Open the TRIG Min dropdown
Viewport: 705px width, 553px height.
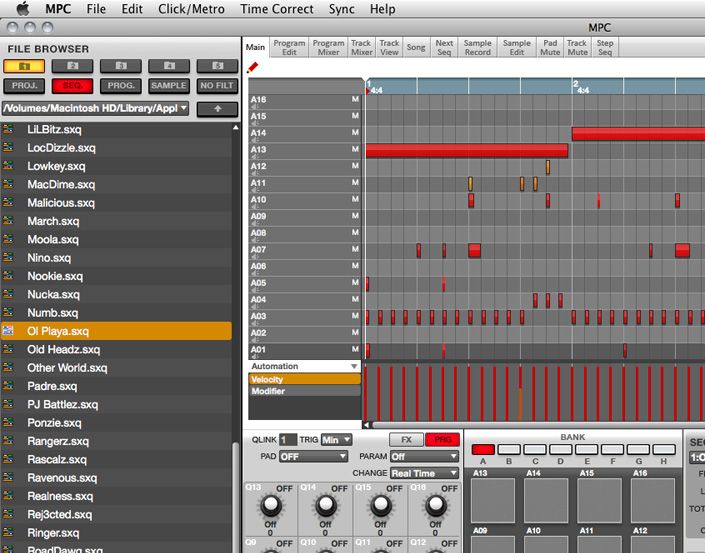(336, 440)
